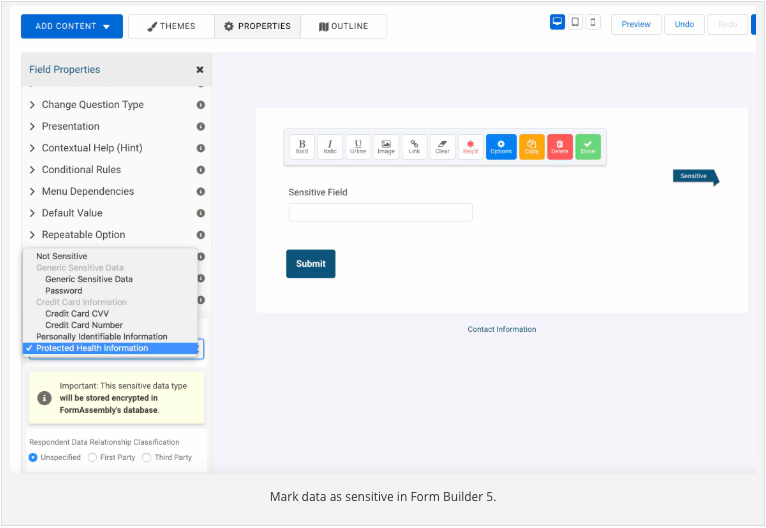
Task: Delete the field with red Delete icon
Action: (560, 147)
